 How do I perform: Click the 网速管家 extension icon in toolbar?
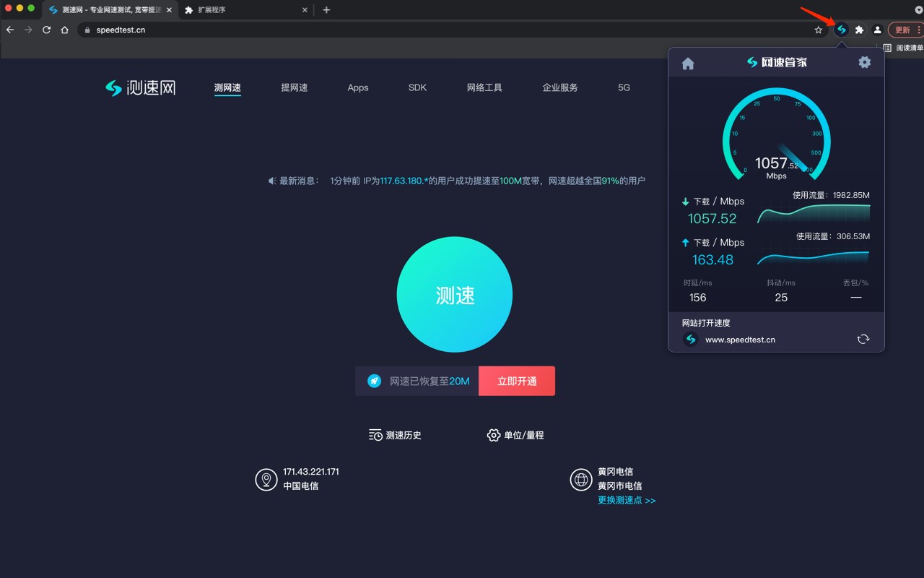click(x=841, y=30)
